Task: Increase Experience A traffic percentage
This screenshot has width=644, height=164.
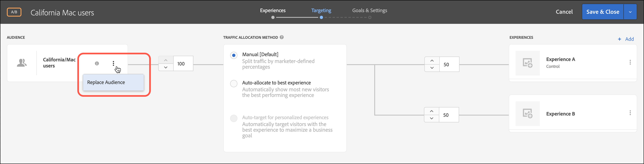Action: (432, 61)
